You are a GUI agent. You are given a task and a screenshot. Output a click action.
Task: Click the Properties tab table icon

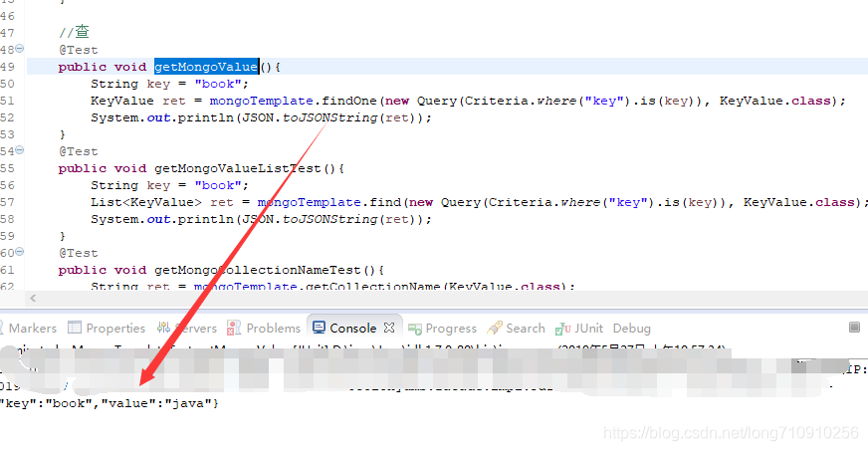pyautogui.click(x=75, y=328)
